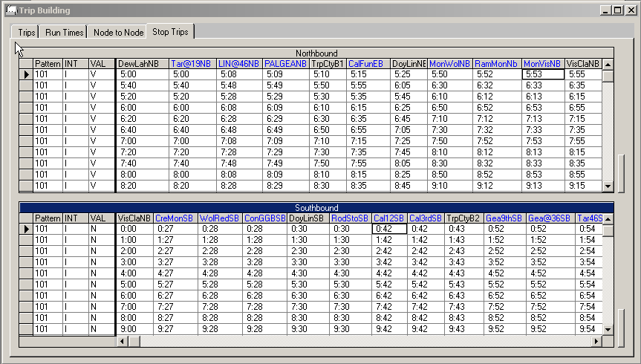This screenshot has height=364, width=641.
Task: Select the Node to Node tab
Action: (117, 33)
